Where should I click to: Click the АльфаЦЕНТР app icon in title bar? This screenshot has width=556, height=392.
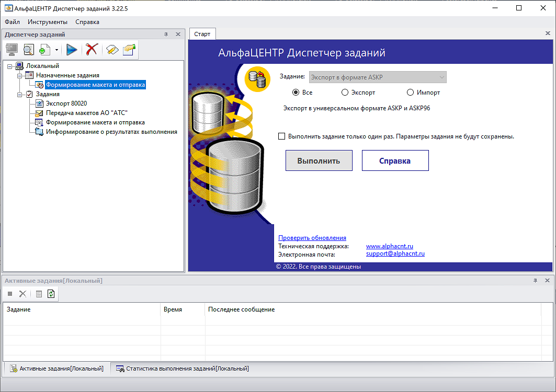8,8
